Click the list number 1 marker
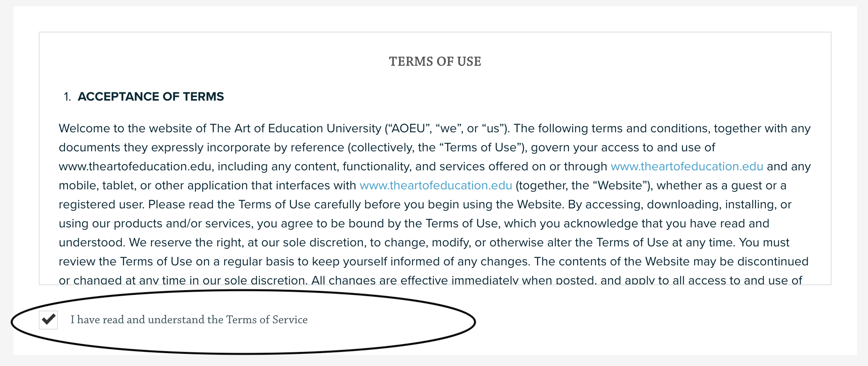This screenshot has height=366, width=868. tap(67, 97)
